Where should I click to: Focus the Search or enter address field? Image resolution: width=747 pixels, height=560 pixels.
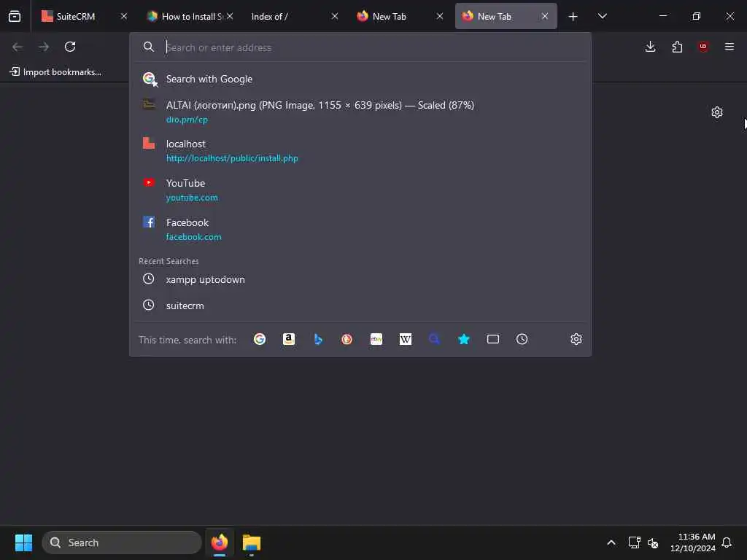(x=360, y=47)
